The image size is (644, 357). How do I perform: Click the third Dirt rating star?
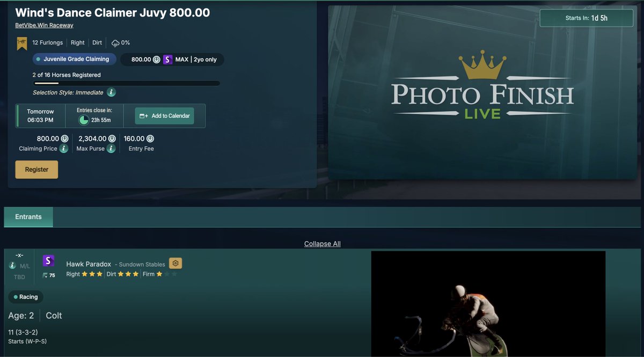click(x=136, y=274)
